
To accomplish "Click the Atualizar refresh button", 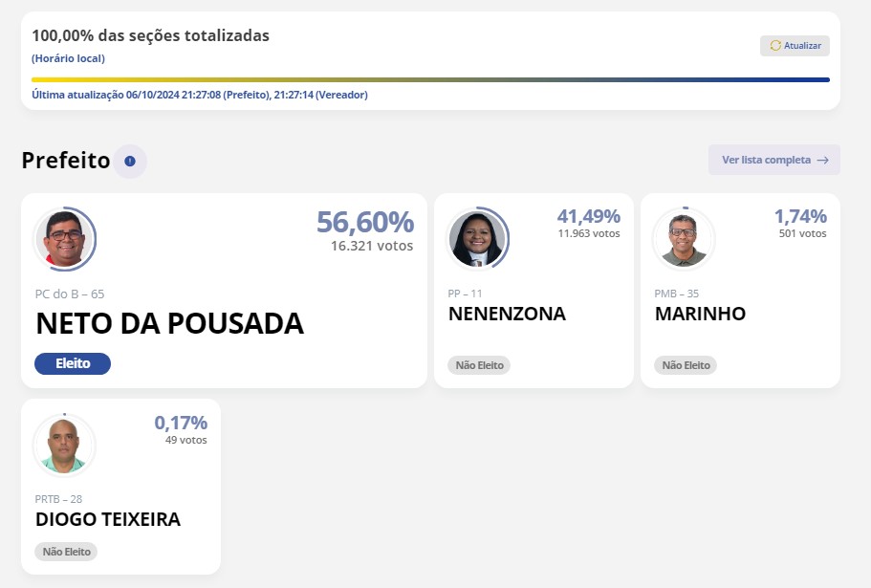I will (x=795, y=46).
